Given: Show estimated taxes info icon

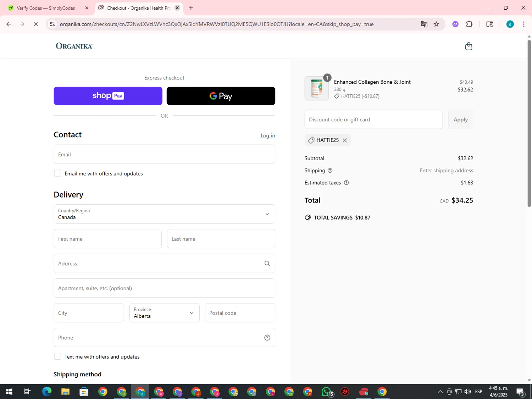Looking at the screenshot, I should point(347,183).
